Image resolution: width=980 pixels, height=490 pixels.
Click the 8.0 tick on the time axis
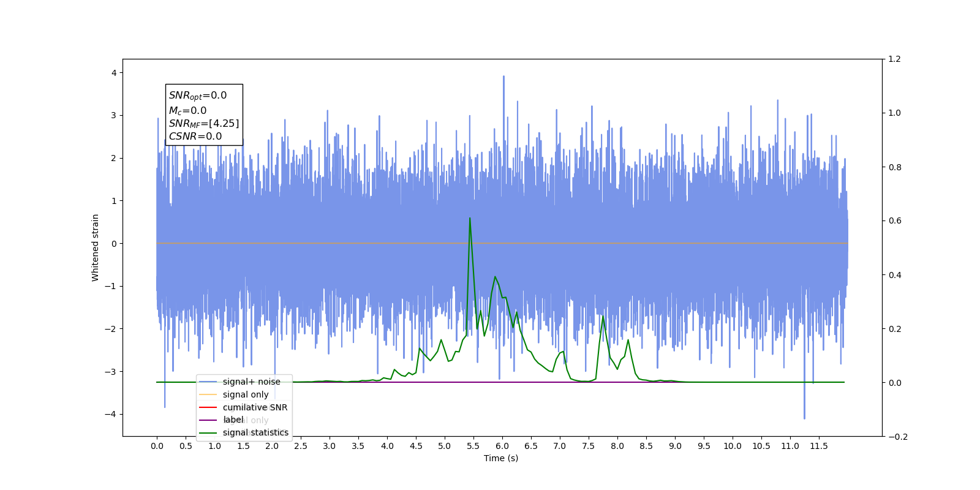[x=617, y=446]
